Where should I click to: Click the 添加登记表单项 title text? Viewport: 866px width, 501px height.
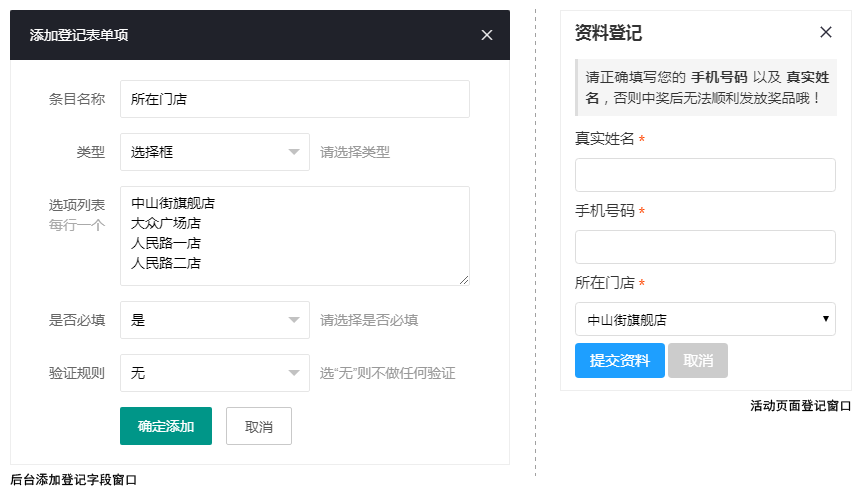click(78, 35)
